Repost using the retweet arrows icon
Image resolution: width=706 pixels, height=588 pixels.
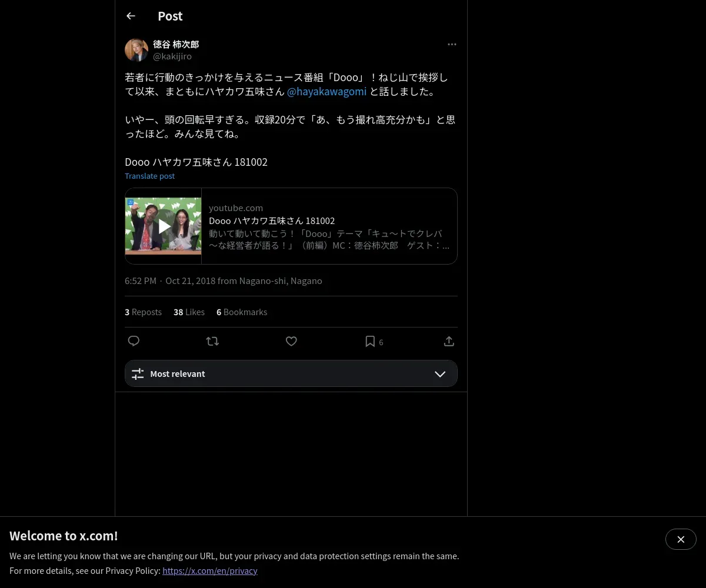(x=212, y=341)
